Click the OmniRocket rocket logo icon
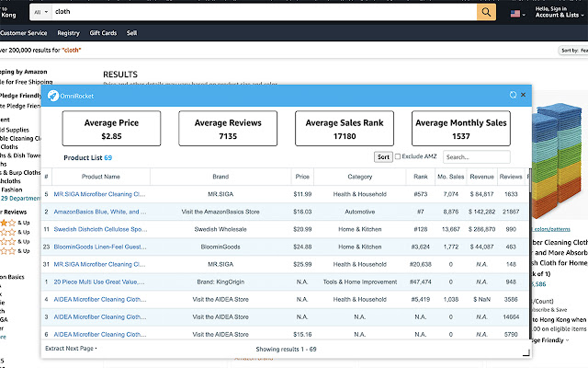This screenshot has width=588, height=368. [53, 96]
